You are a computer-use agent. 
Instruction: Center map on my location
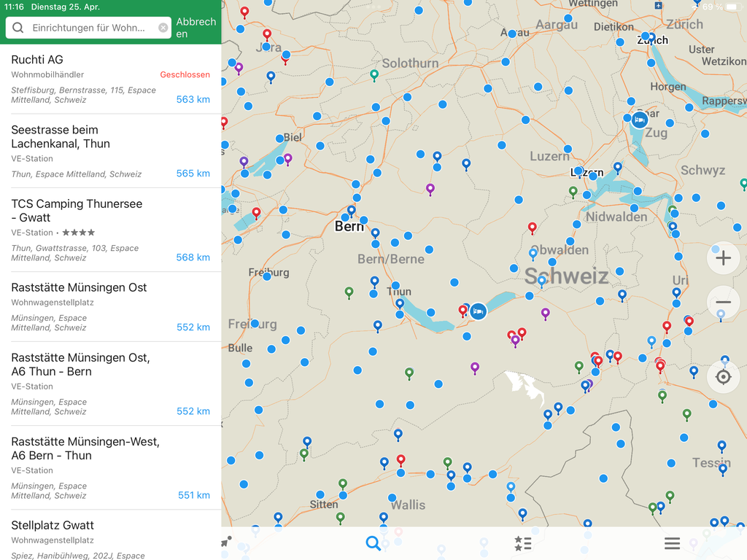point(723,377)
